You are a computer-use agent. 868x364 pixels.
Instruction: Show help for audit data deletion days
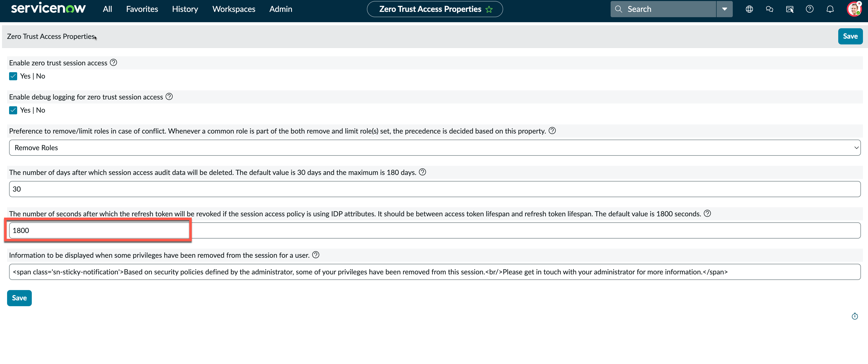[422, 172]
